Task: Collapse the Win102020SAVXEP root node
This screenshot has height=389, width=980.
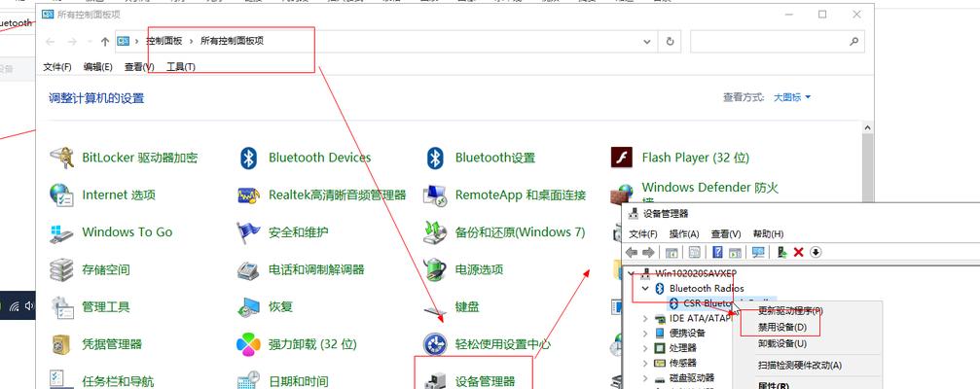Action: tap(632, 273)
